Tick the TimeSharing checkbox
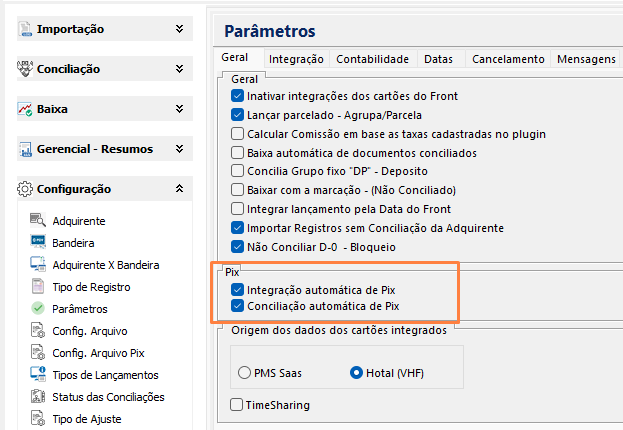 [x=237, y=405]
